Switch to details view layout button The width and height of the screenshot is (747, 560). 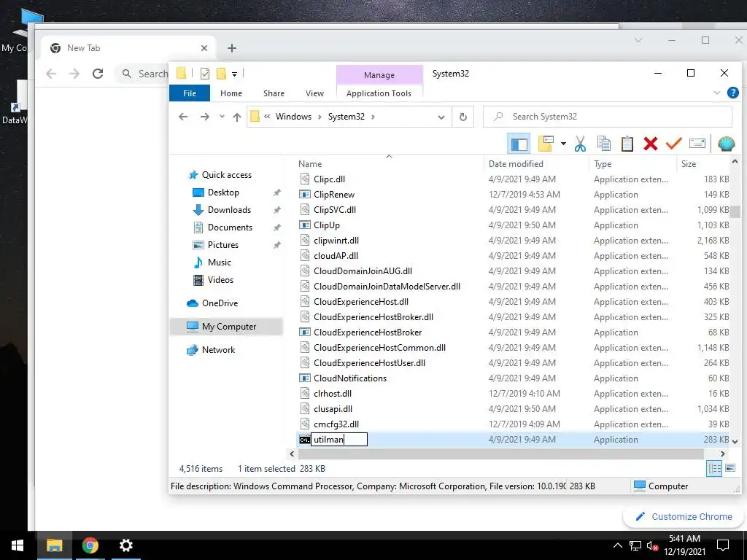coord(715,469)
